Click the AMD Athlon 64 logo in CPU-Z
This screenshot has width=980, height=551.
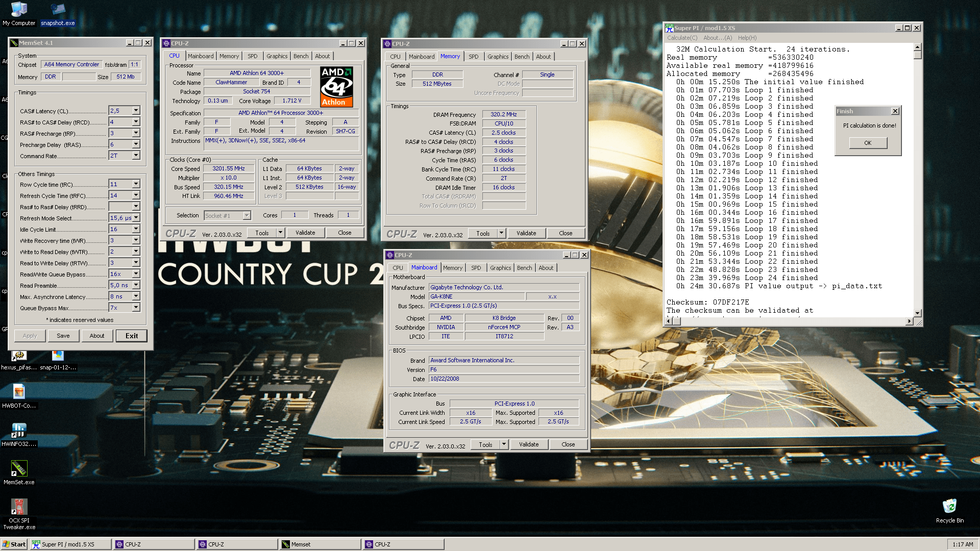coord(336,87)
